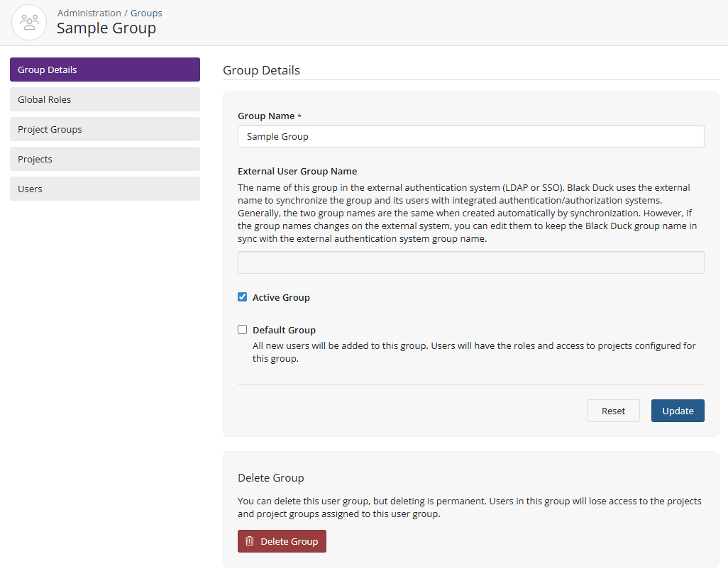Click the 'Default Group' label text
The width and height of the screenshot is (728, 571).
(x=284, y=331)
